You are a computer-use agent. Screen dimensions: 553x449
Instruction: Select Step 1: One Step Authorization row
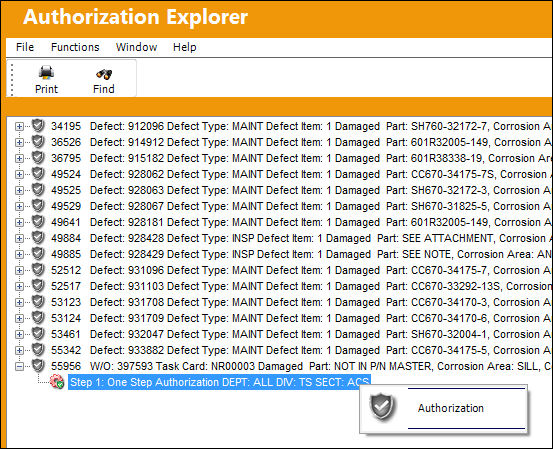tap(219, 382)
